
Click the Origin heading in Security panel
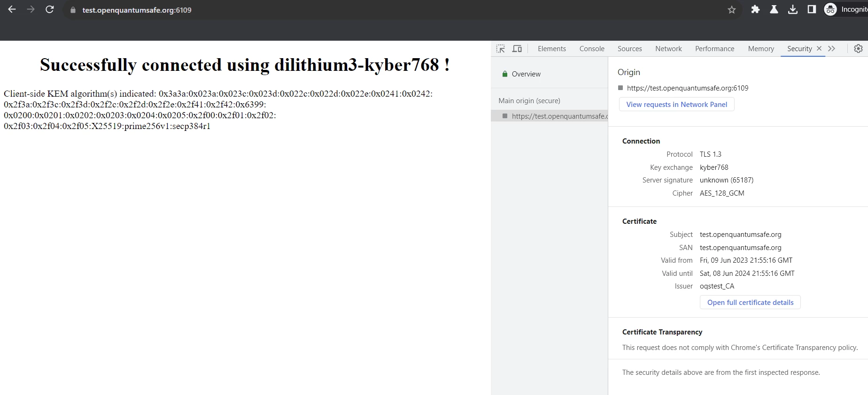pyautogui.click(x=629, y=72)
